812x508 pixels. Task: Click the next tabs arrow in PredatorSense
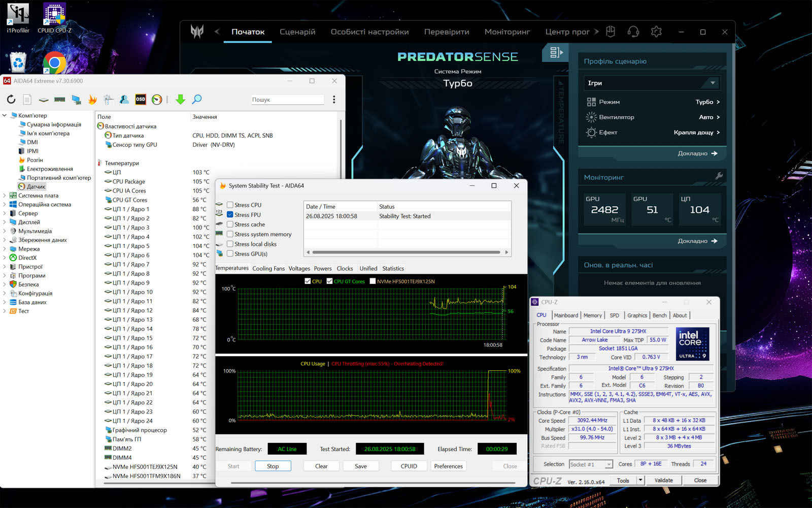[597, 31]
